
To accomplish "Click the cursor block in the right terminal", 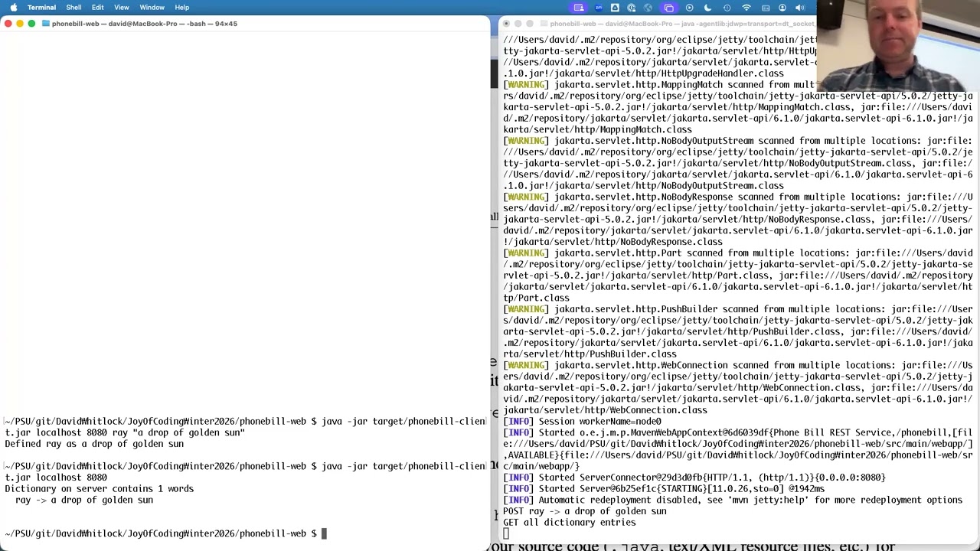I will point(506,533).
